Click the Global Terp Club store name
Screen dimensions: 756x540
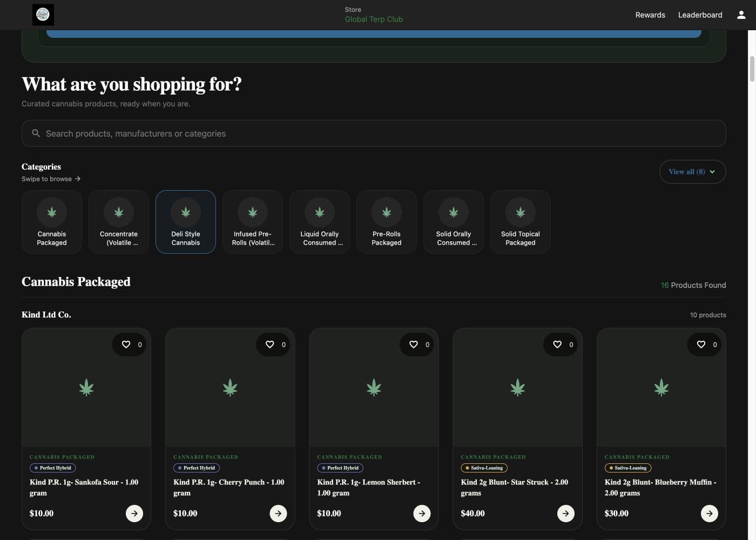click(x=374, y=19)
